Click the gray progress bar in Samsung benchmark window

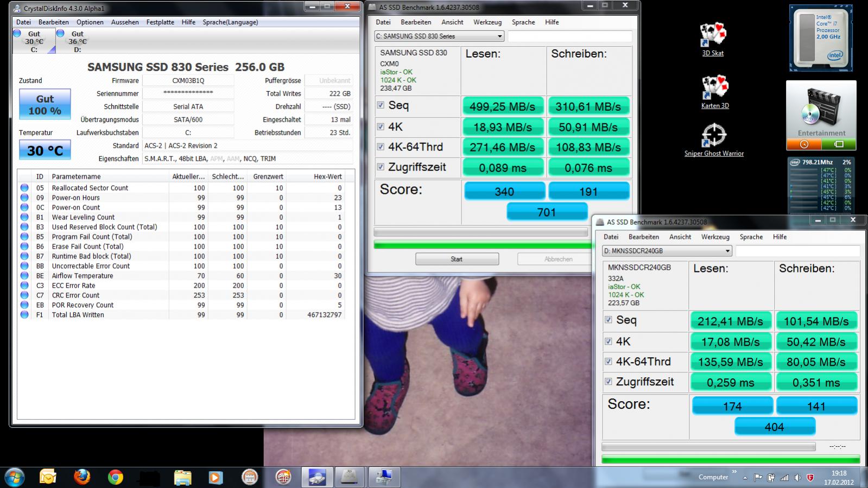[x=481, y=232]
